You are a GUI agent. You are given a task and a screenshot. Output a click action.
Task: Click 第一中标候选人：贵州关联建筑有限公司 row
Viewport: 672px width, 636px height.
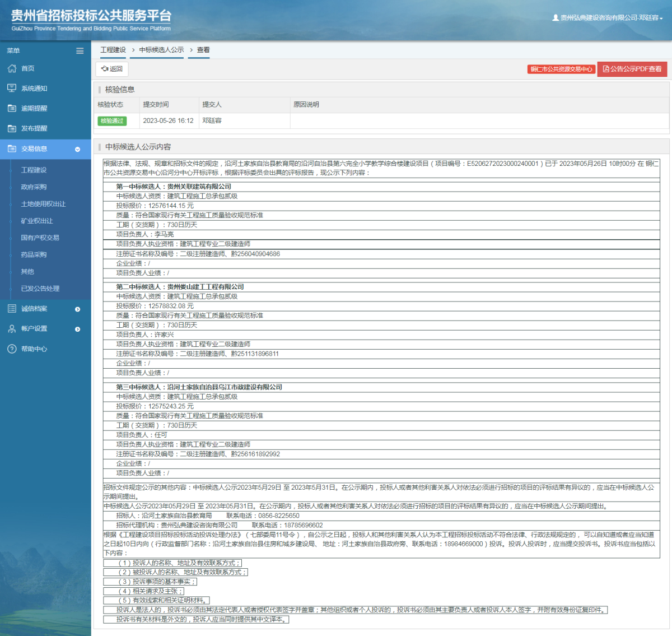pyautogui.click(x=381, y=187)
